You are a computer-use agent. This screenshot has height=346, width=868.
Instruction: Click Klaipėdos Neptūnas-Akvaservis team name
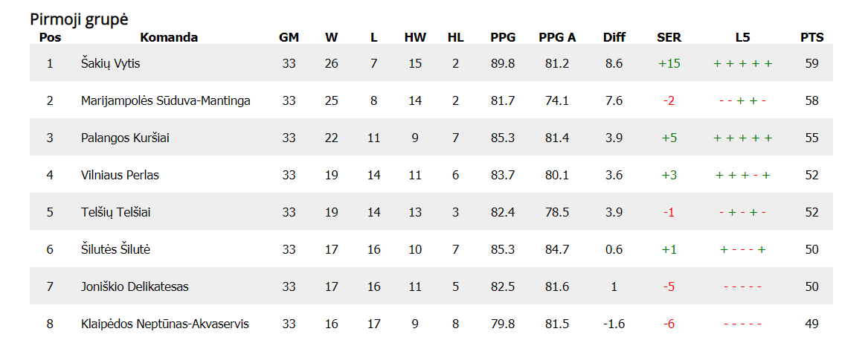(164, 324)
